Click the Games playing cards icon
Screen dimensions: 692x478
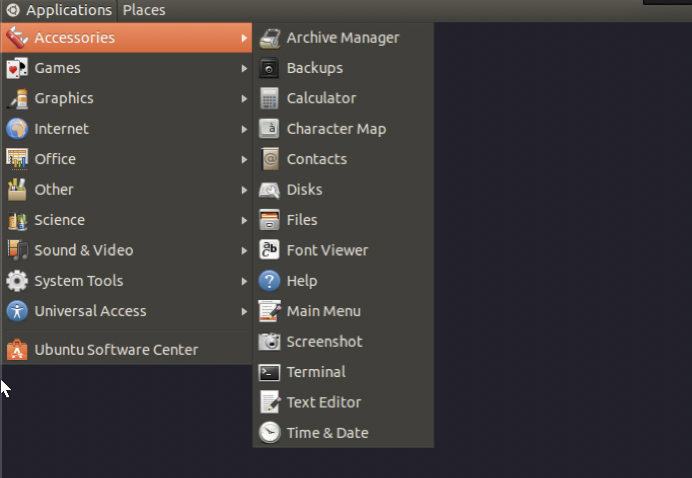click(17, 68)
